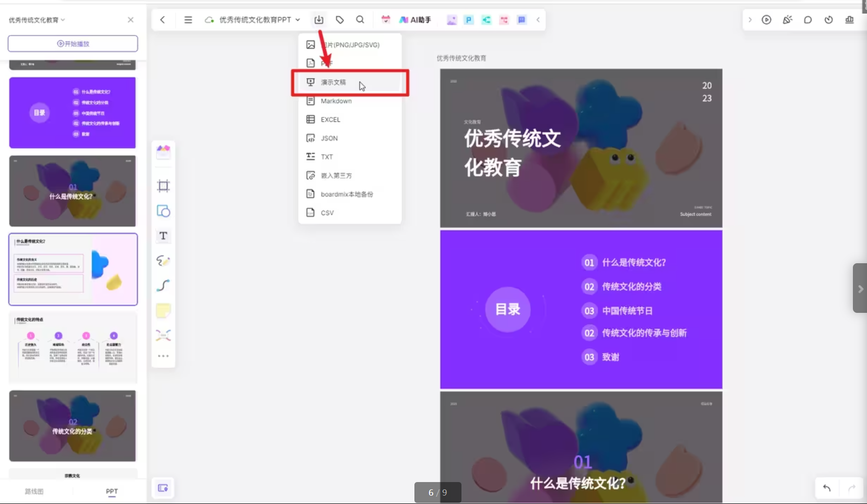Click the play presentation icon at top right
This screenshot has height=504, width=867.
tap(767, 20)
